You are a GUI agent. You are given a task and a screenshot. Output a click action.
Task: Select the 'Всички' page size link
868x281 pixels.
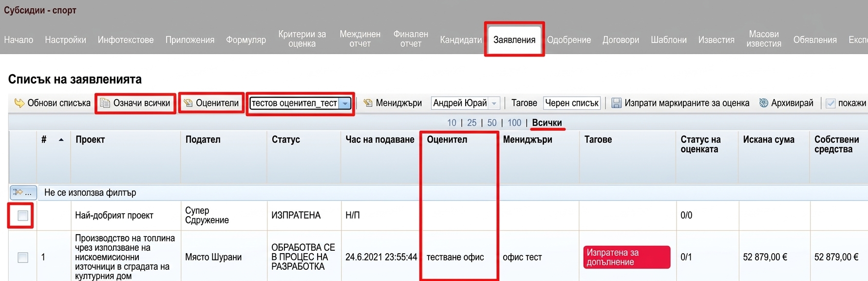[x=547, y=123]
